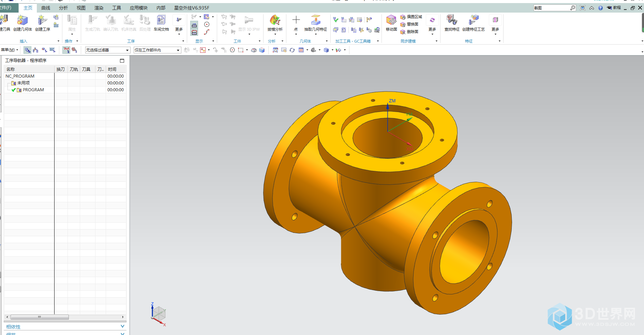
Task: Click the 教程 tutorial link
Action: pos(614,8)
